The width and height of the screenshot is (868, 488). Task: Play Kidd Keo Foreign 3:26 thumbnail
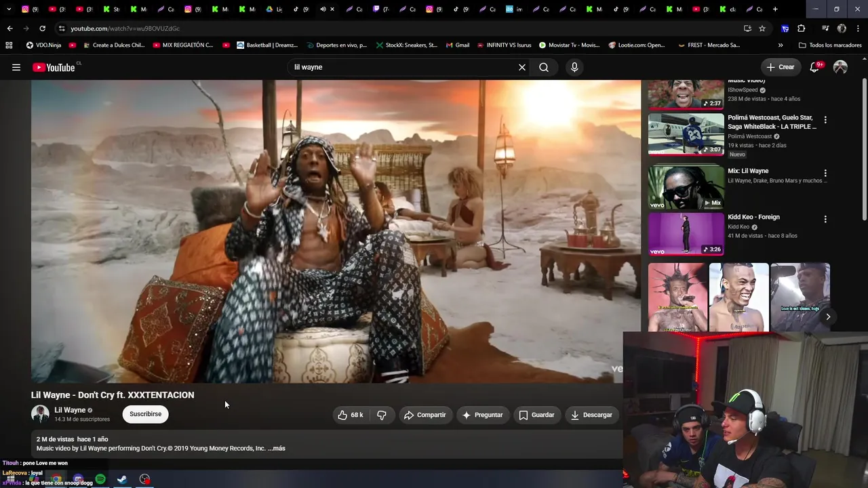click(x=686, y=234)
